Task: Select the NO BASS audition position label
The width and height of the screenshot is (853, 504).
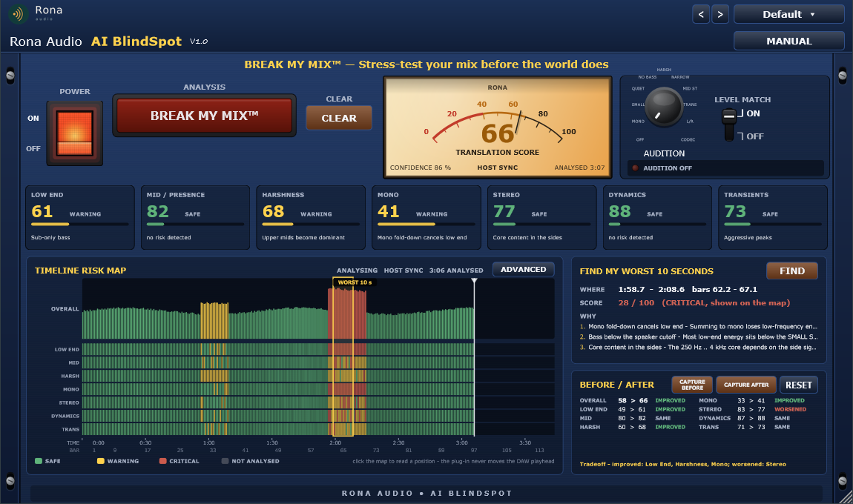Action: pos(648,77)
